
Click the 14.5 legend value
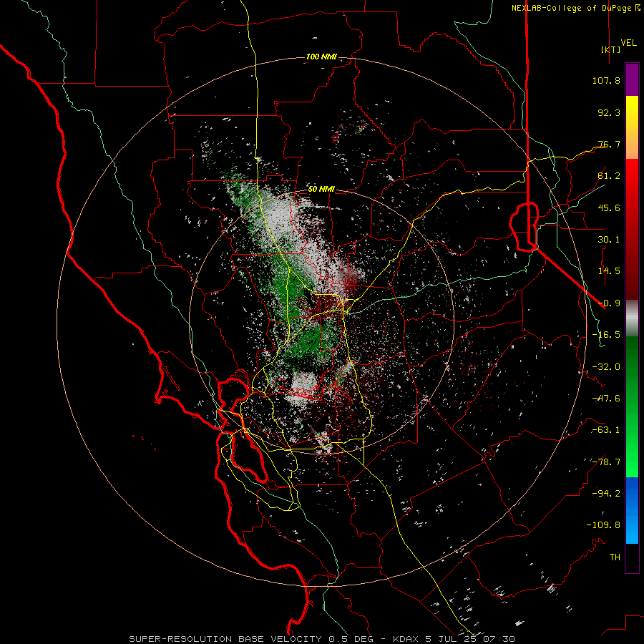(609, 271)
